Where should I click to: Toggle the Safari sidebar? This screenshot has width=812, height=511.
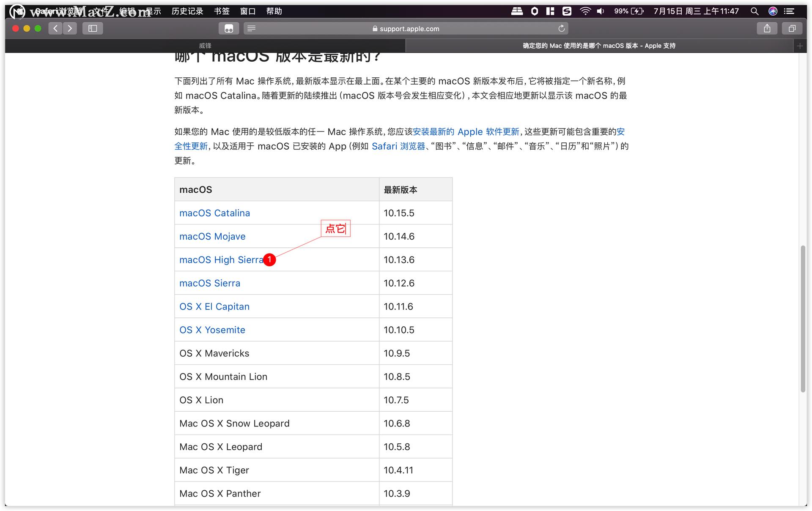pyautogui.click(x=92, y=28)
